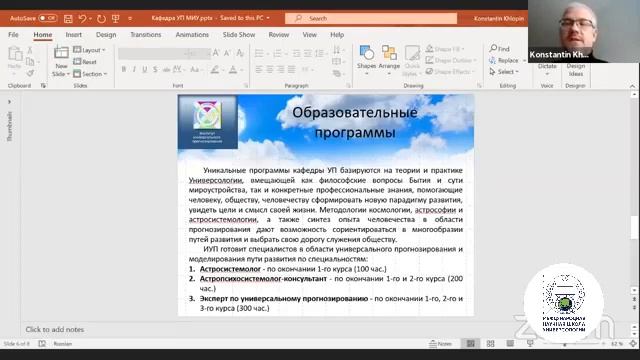Select Align Left paragraph option
Viewport: 640px width, 360px height.
[259, 70]
